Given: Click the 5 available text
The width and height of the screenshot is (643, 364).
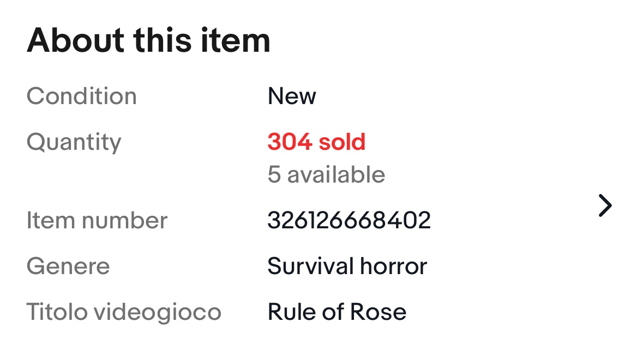Looking at the screenshot, I should pyautogui.click(x=327, y=174).
